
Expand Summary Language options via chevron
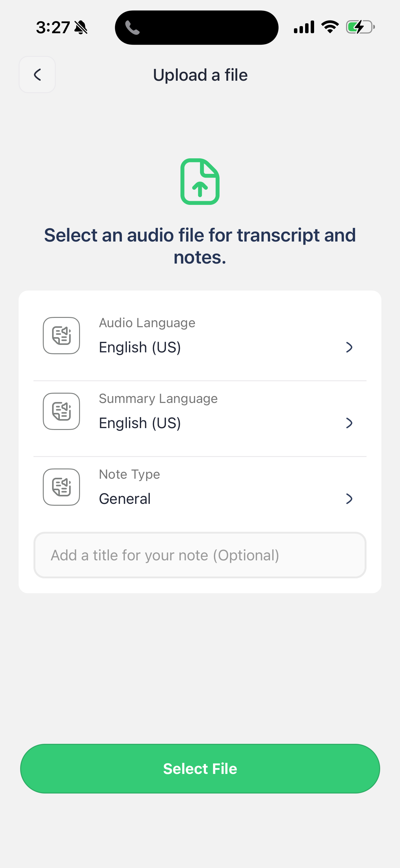[x=349, y=423]
